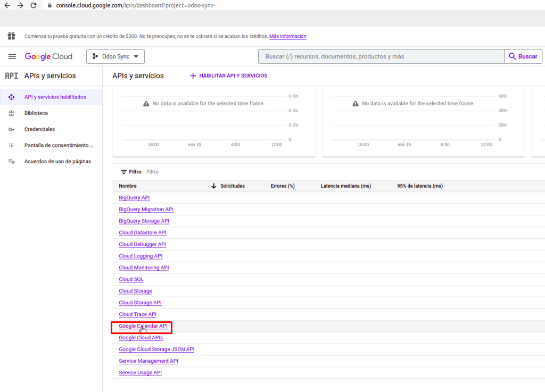The image size is (545, 392).
Task: Click the plus icon for enabling APIs
Action: [x=193, y=76]
